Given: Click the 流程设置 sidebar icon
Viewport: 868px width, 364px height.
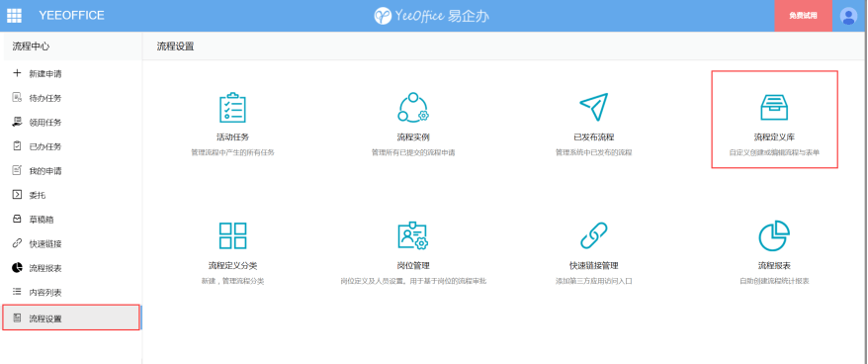Looking at the screenshot, I should [x=17, y=318].
